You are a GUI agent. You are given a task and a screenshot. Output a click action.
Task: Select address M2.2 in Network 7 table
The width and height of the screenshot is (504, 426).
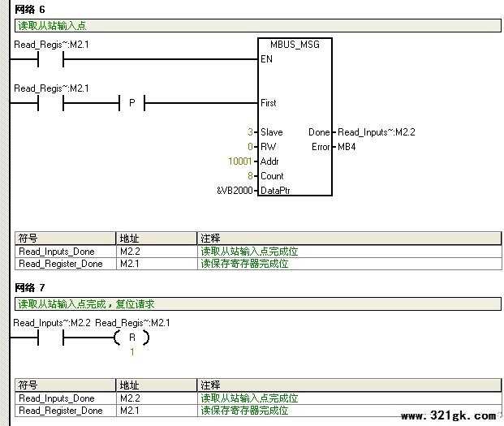tap(130, 398)
